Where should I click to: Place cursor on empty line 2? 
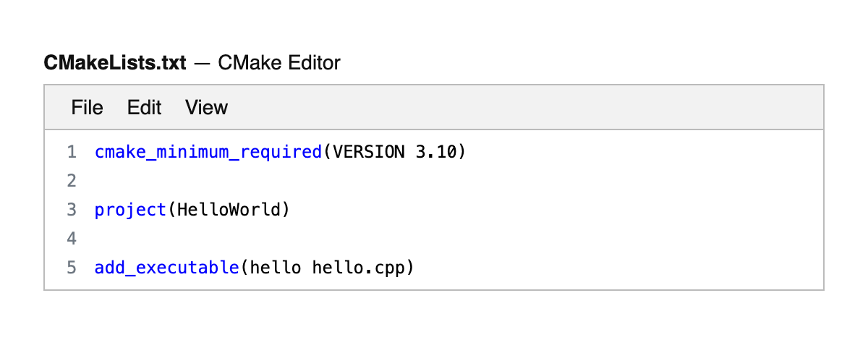(x=289, y=181)
